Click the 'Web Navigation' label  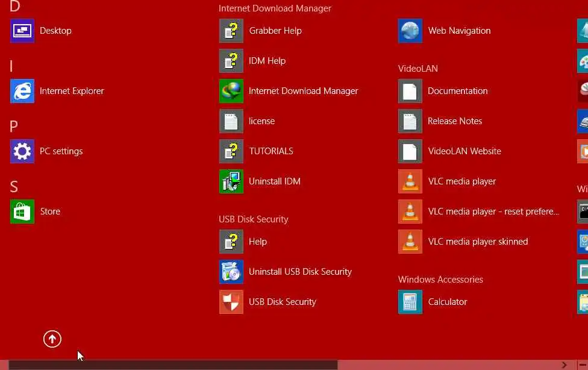point(459,31)
